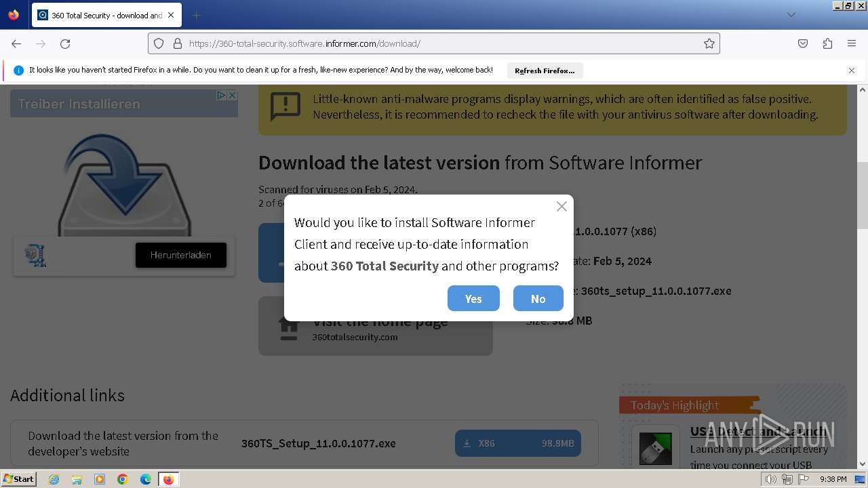
Task: Launch Microsoft Edge from taskbar
Action: pyautogui.click(x=146, y=479)
